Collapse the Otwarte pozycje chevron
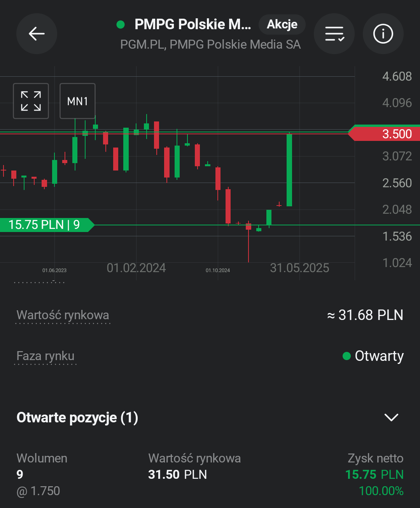This screenshot has width=420, height=508. pos(391,417)
